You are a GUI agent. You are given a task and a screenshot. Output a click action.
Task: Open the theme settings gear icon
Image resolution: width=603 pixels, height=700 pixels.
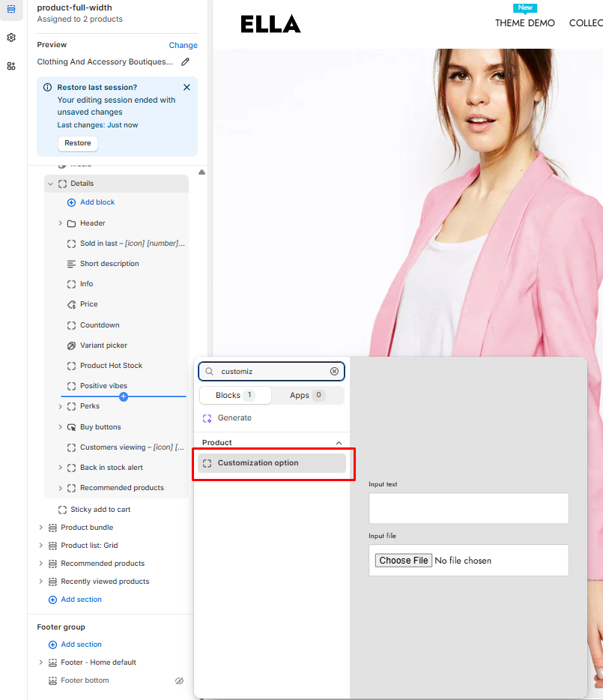pyautogui.click(x=11, y=37)
